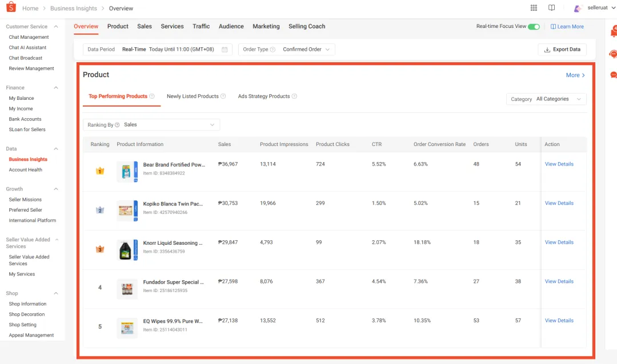617x364 pixels.
Task: Toggle off Real-time Focus View switch
Action: click(x=534, y=27)
